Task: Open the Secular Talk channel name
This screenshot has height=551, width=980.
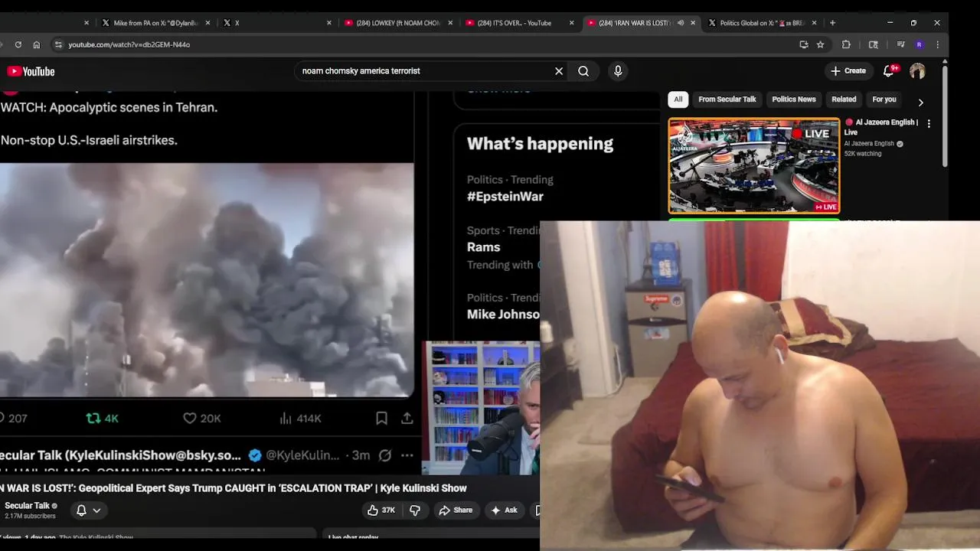Action: pos(27,506)
